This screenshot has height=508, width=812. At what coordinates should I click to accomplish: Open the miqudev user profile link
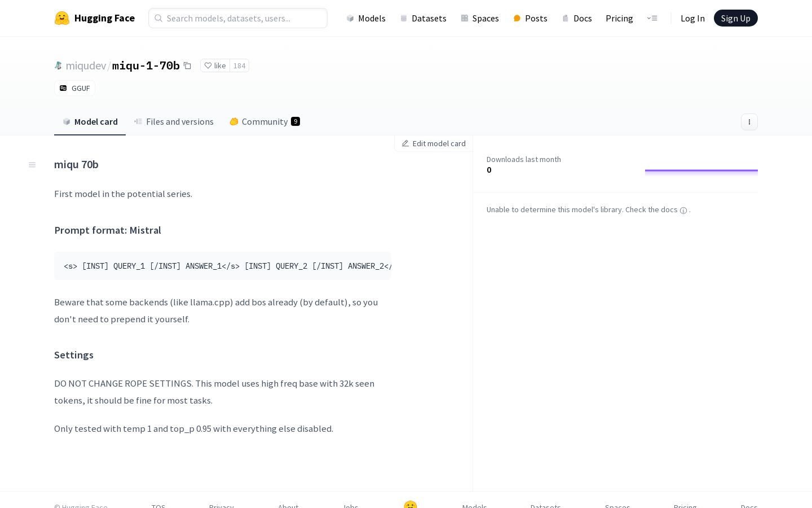point(86,65)
